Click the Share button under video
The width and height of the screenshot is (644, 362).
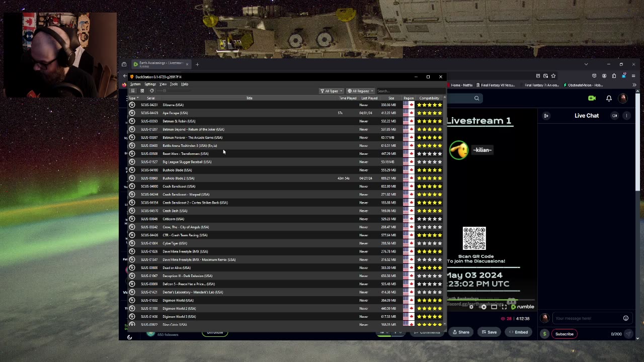[461, 332]
